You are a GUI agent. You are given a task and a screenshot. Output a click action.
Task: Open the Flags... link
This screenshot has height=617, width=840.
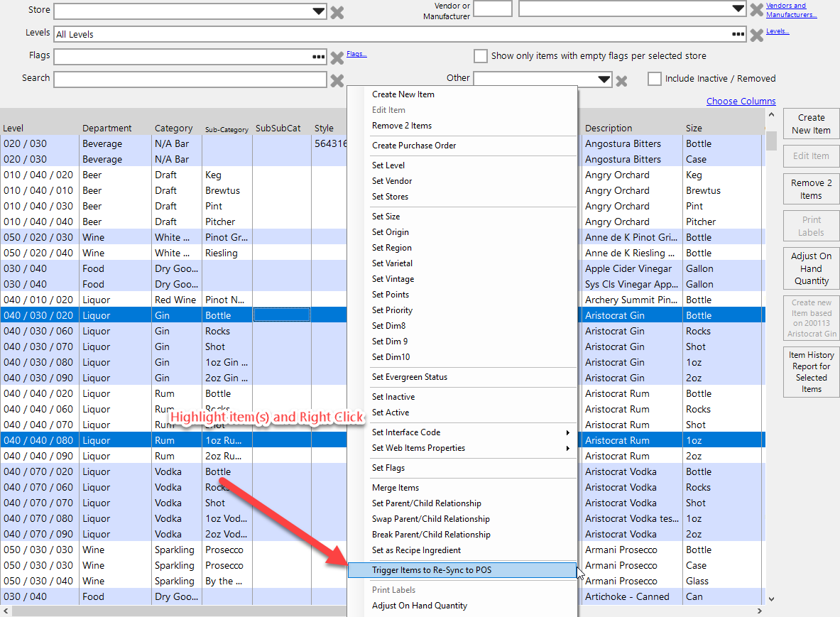pos(356,53)
